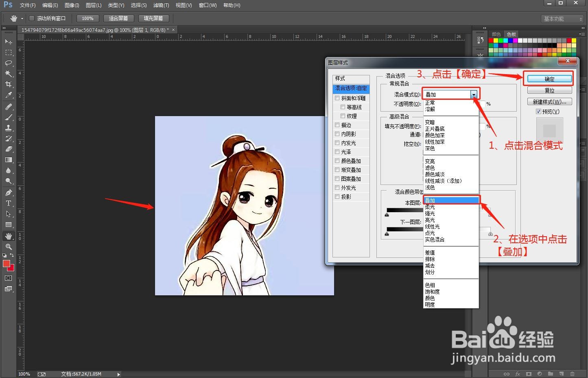The image size is (588, 378).
Task: Select the Magic Wand tool
Action: click(x=8, y=74)
